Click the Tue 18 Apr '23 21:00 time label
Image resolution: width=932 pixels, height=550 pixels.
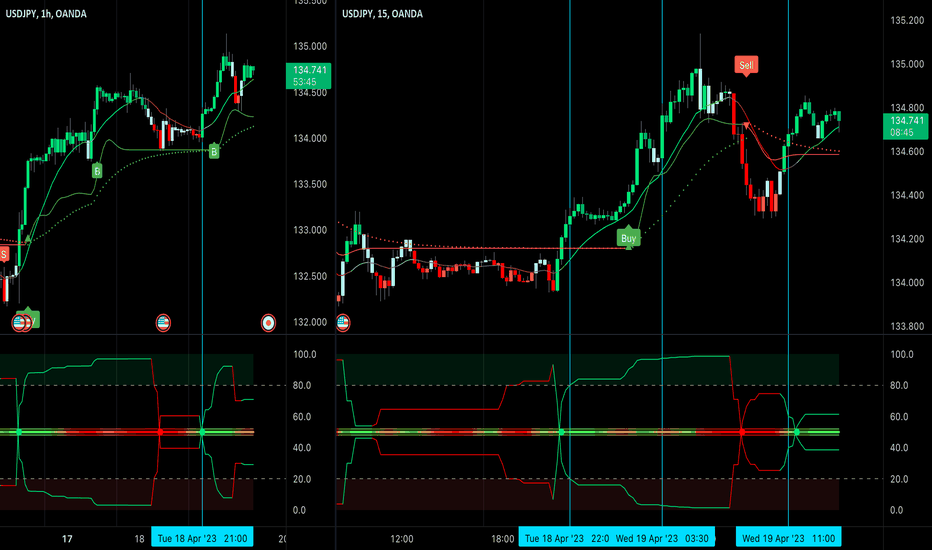tap(202, 539)
